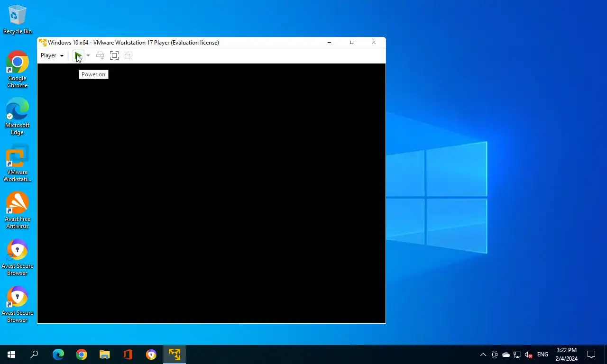The width and height of the screenshot is (607, 364).
Task: Open taskbar Search
Action: (34, 355)
